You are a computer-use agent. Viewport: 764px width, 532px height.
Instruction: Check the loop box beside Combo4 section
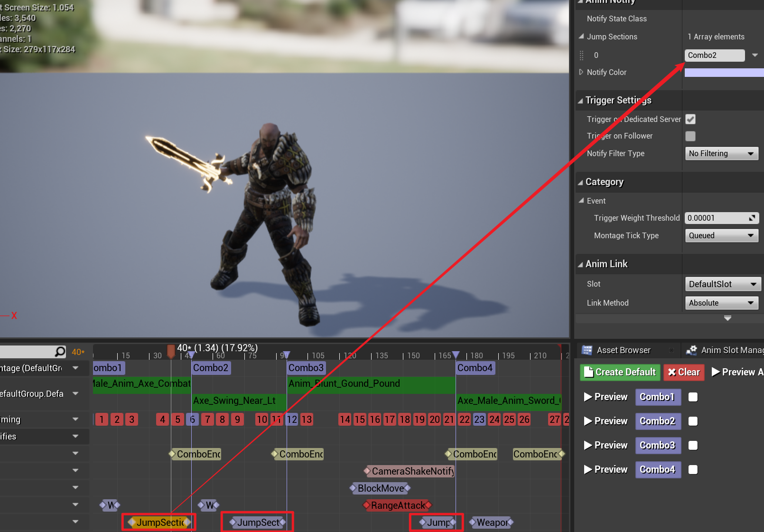click(693, 469)
